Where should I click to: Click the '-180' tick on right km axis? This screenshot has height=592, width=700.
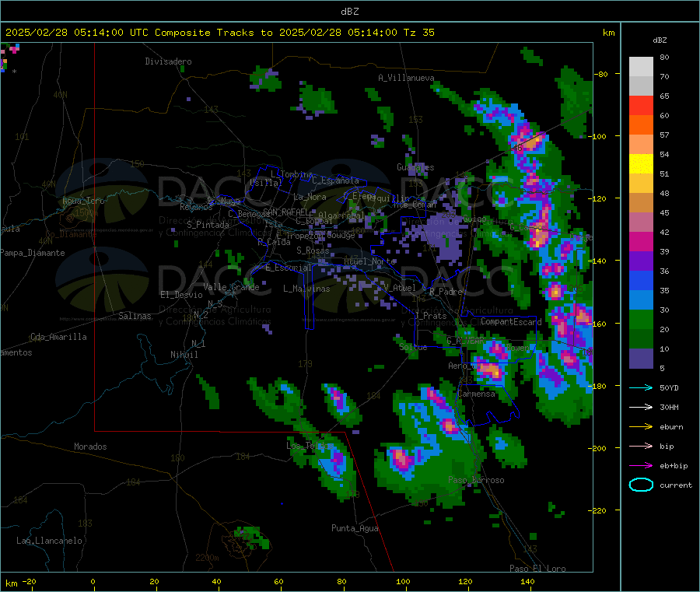[x=598, y=386]
